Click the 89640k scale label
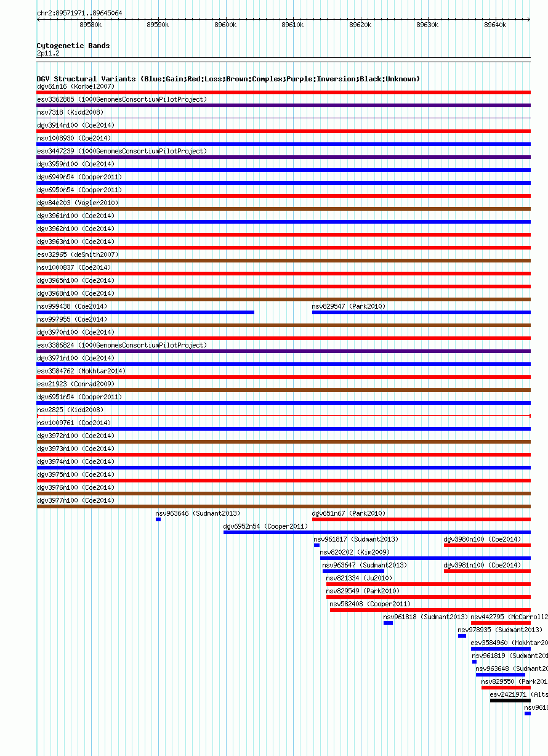Viewport: 548px width, 756px height. point(495,25)
